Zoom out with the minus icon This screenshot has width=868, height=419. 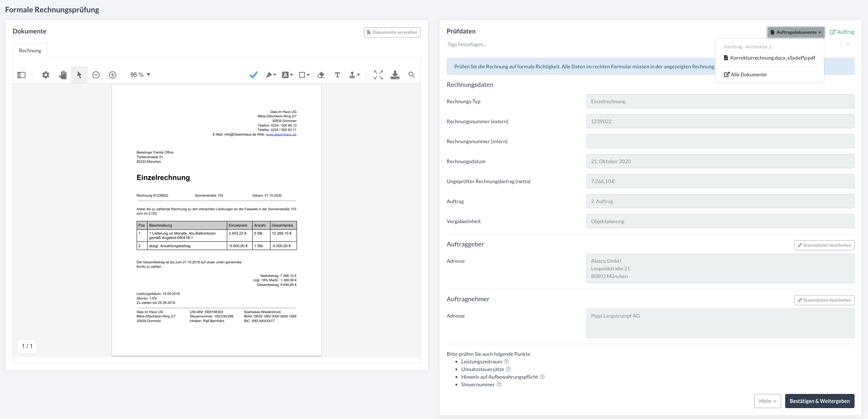(x=96, y=75)
